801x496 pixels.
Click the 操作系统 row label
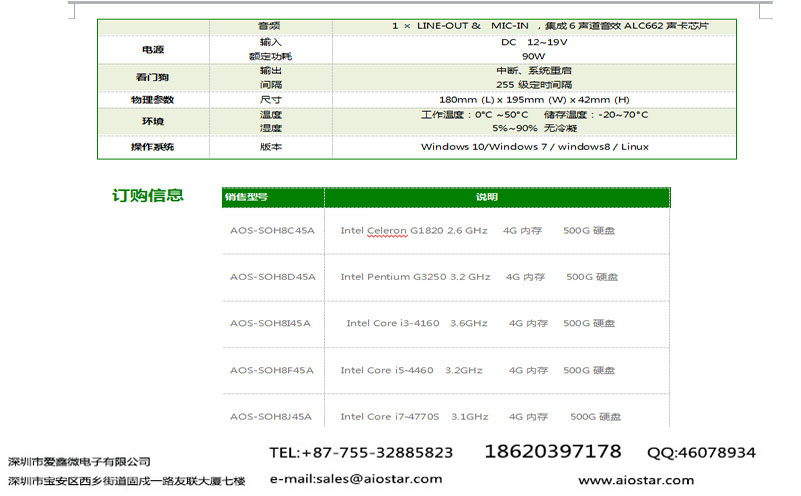152,147
